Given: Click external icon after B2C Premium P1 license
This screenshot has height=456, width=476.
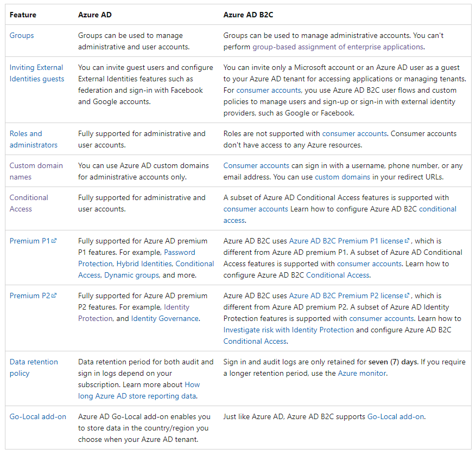Looking at the screenshot, I should [407, 241].
